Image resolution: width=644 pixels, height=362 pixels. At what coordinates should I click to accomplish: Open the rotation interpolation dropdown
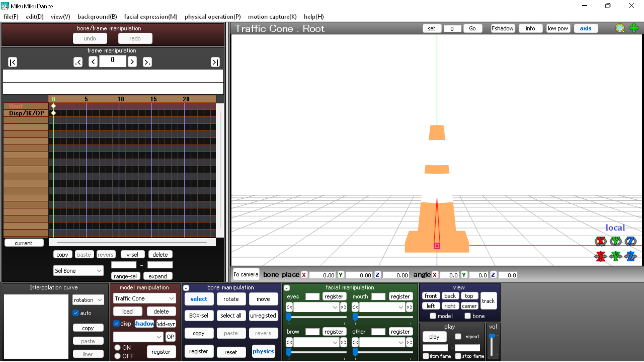tap(88, 300)
